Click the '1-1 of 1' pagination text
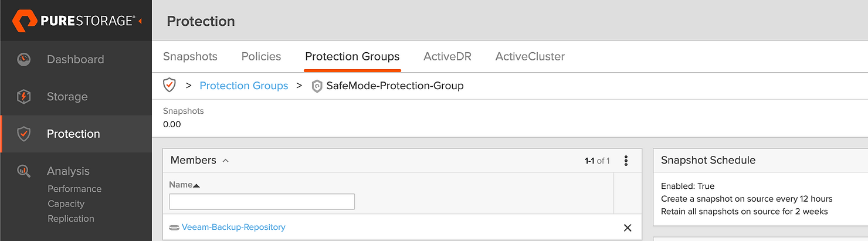Screen dimensions: 868x241 click(597, 161)
